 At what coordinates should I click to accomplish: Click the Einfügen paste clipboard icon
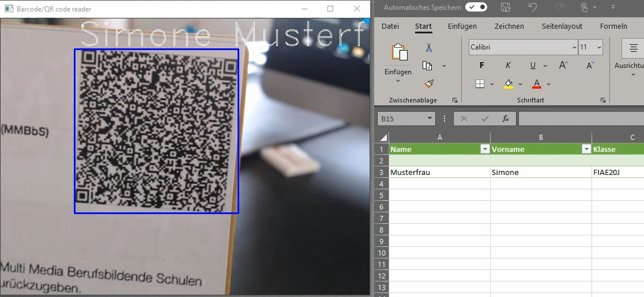tap(399, 52)
